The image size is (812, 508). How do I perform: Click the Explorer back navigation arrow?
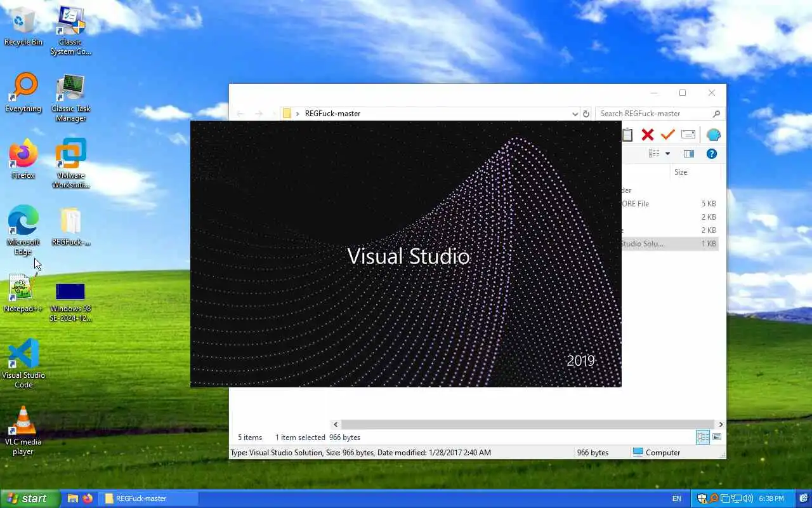pyautogui.click(x=240, y=114)
